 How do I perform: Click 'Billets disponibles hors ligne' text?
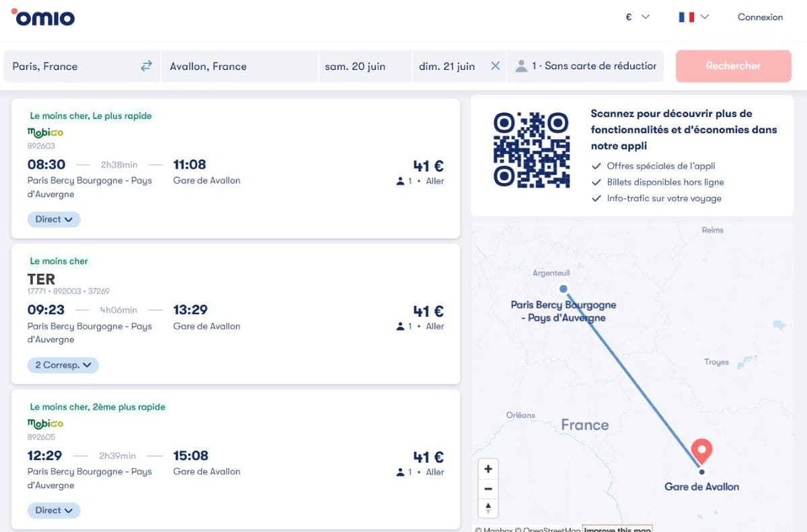(x=665, y=182)
